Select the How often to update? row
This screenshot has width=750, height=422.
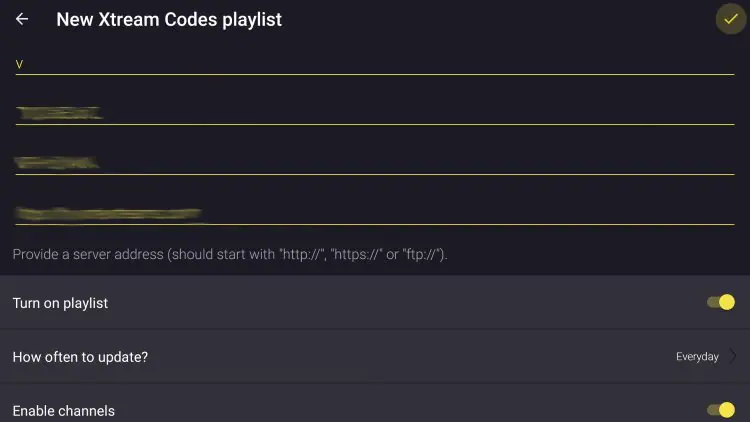tap(300, 356)
